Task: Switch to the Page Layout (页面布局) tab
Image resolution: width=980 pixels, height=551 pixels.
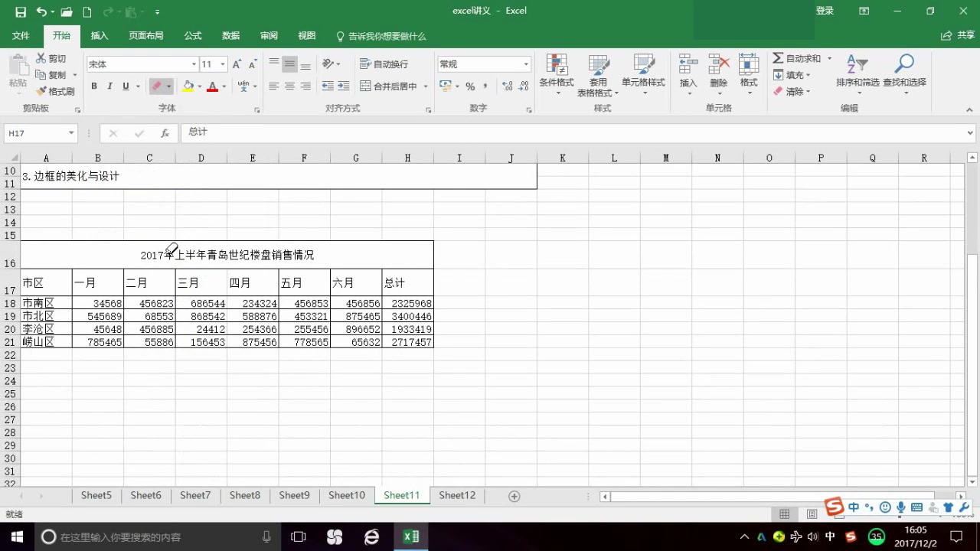Action: [146, 36]
